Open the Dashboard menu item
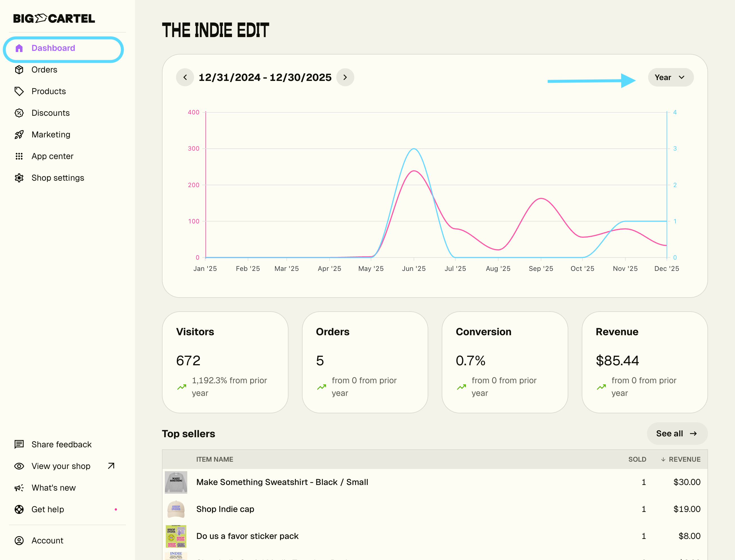 click(x=53, y=48)
